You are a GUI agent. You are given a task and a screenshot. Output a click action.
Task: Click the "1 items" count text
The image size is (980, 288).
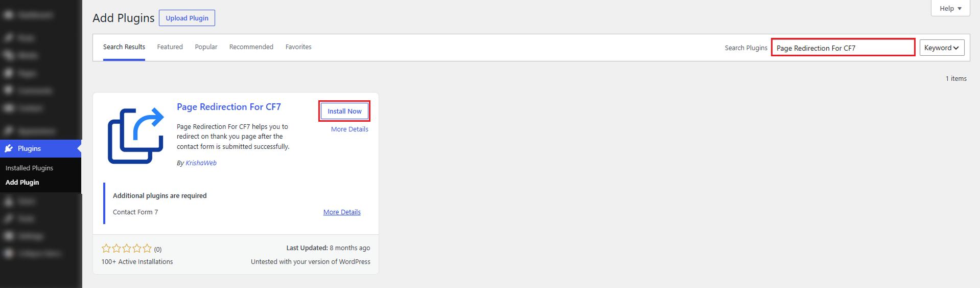pos(956,79)
